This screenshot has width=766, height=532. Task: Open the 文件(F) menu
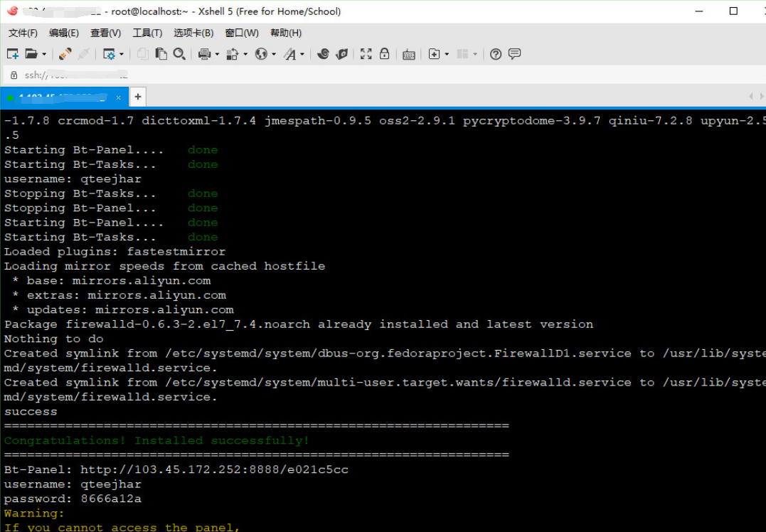click(x=23, y=33)
